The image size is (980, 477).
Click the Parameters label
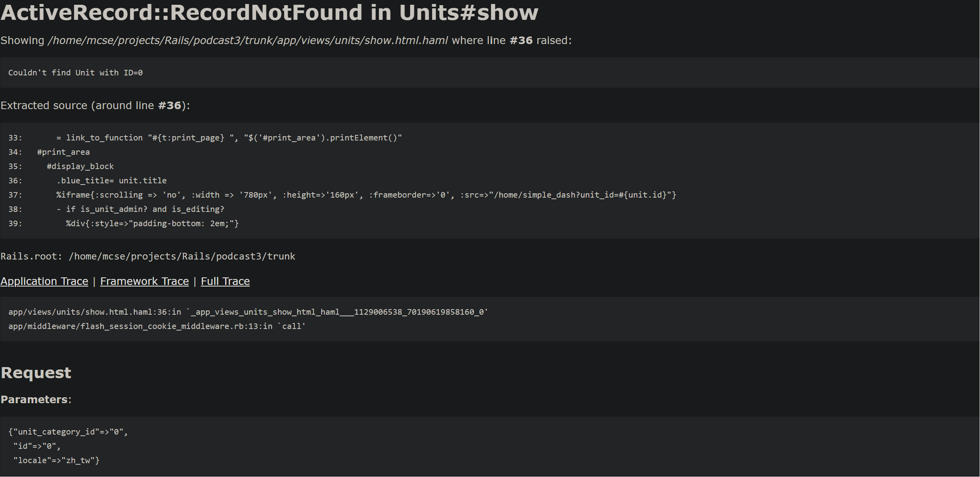tap(36, 400)
